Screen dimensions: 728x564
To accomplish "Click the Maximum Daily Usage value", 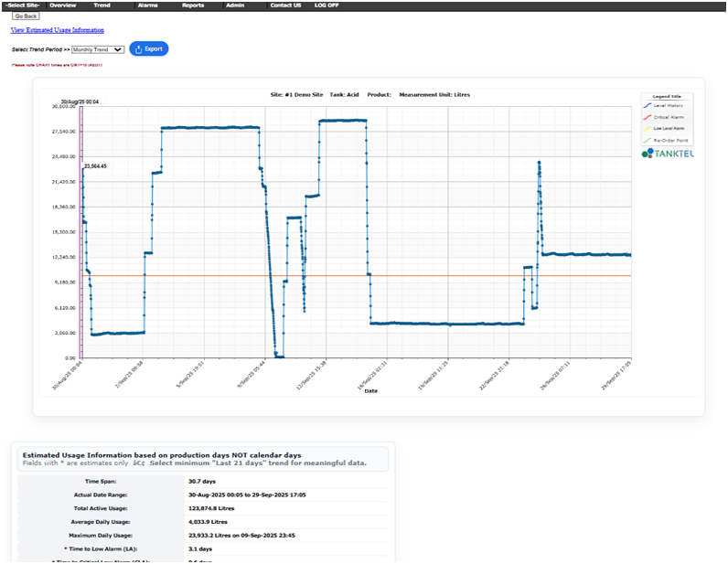I will [241, 536].
